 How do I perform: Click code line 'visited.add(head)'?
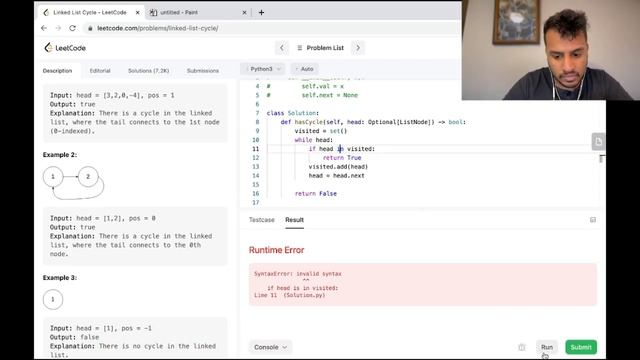pos(338,167)
